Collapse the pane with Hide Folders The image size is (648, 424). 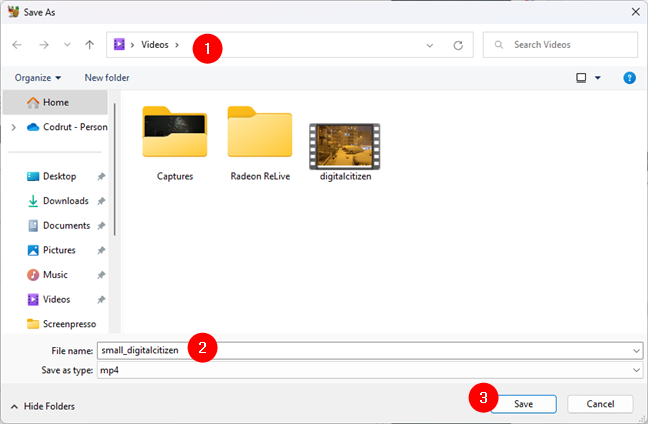43,406
